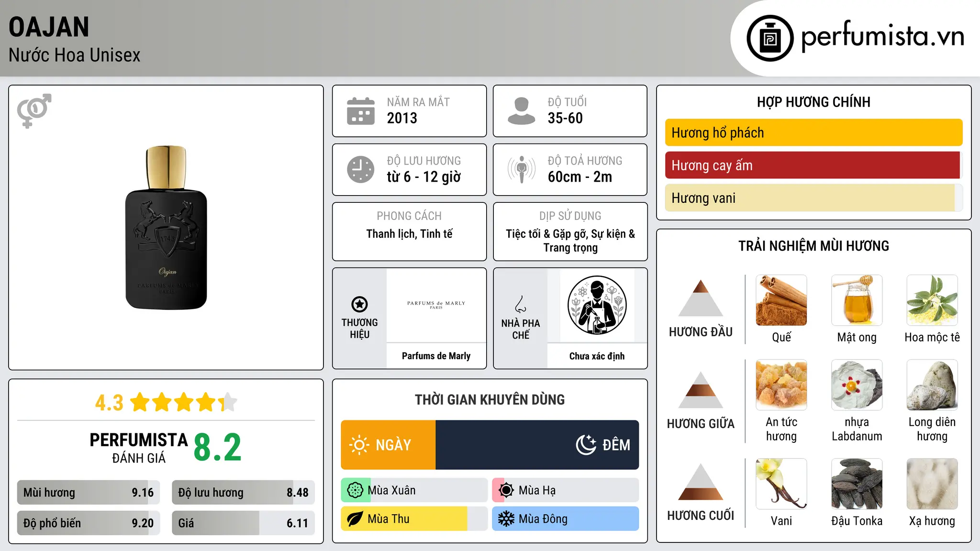
Task: Click the 4.3 star rating number
Action: coord(109,403)
